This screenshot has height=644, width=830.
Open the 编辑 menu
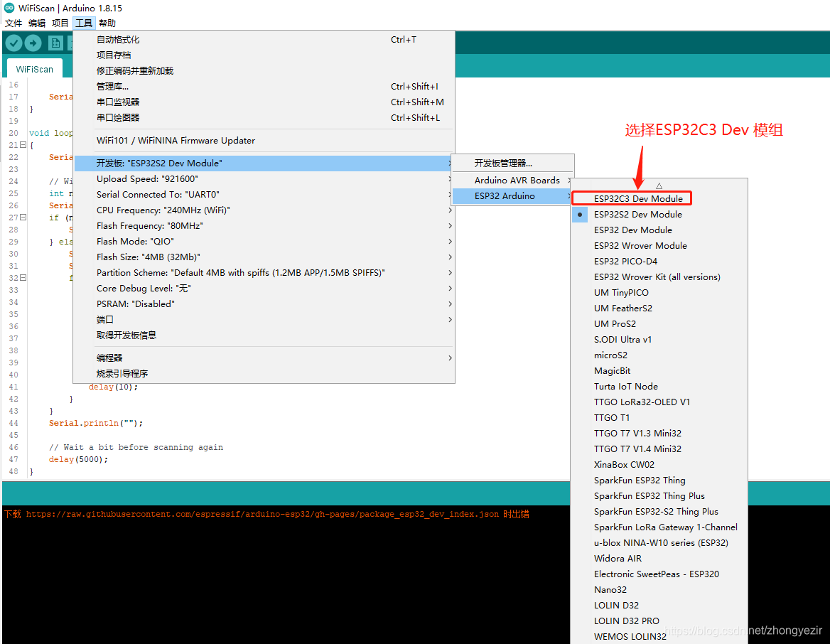click(36, 23)
